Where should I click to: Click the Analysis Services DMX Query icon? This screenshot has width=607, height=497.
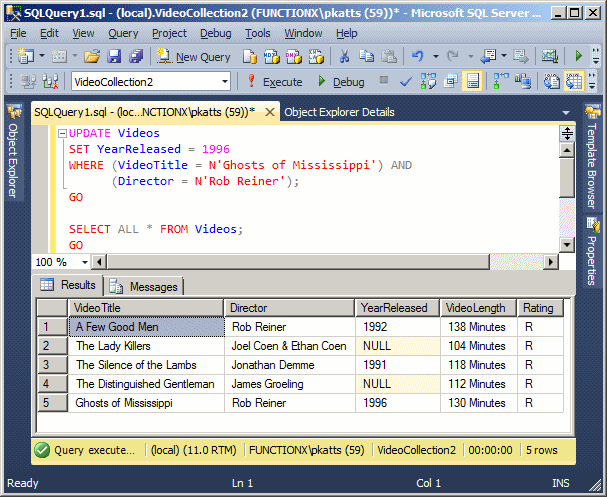pos(294,57)
